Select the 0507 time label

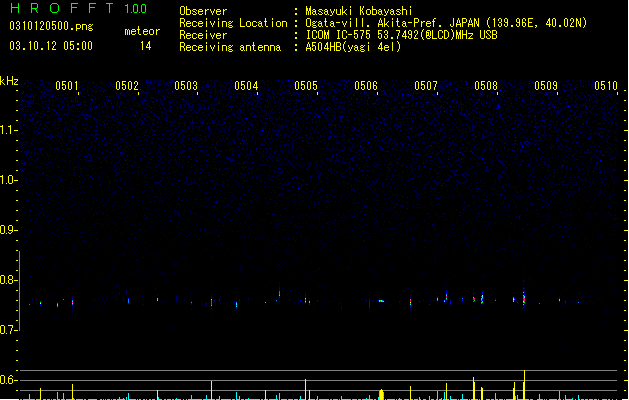click(426, 86)
